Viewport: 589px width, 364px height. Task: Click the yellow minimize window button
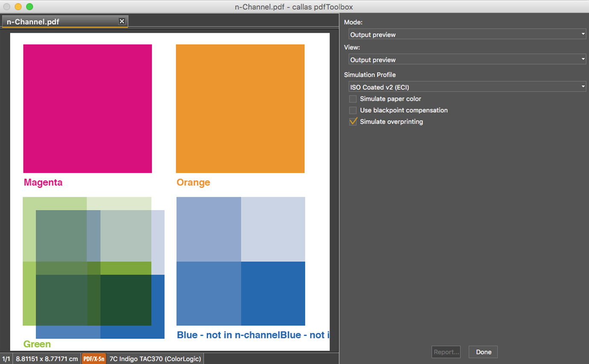[x=18, y=7]
